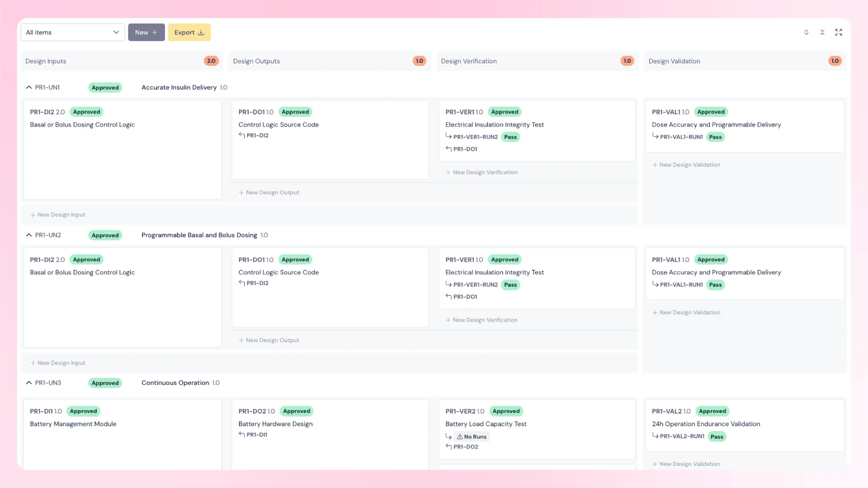The width and height of the screenshot is (868, 488).
Task: Click the backlink arrow beside PR1-DO2 on PR1-VER2 card
Action: click(448, 446)
